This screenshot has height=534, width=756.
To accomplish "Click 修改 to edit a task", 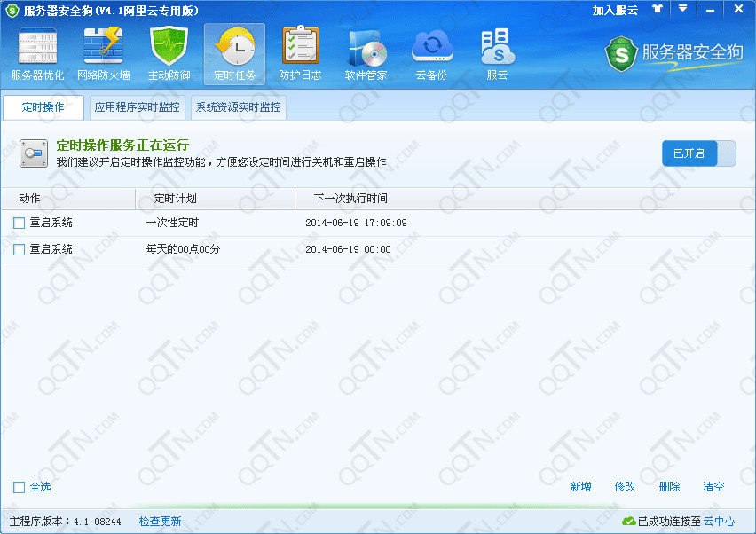I will [x=625, y=487].
